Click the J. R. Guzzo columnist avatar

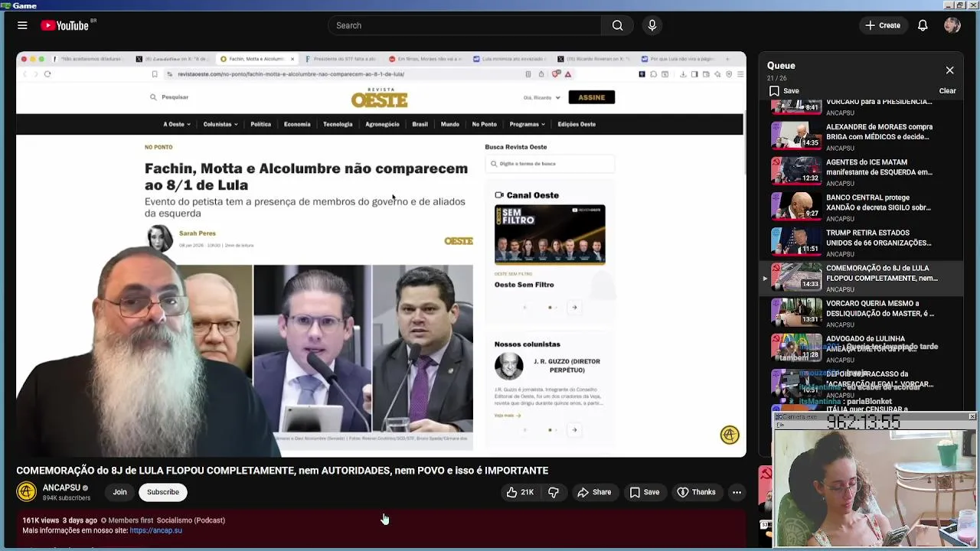(x=508, y=366)
